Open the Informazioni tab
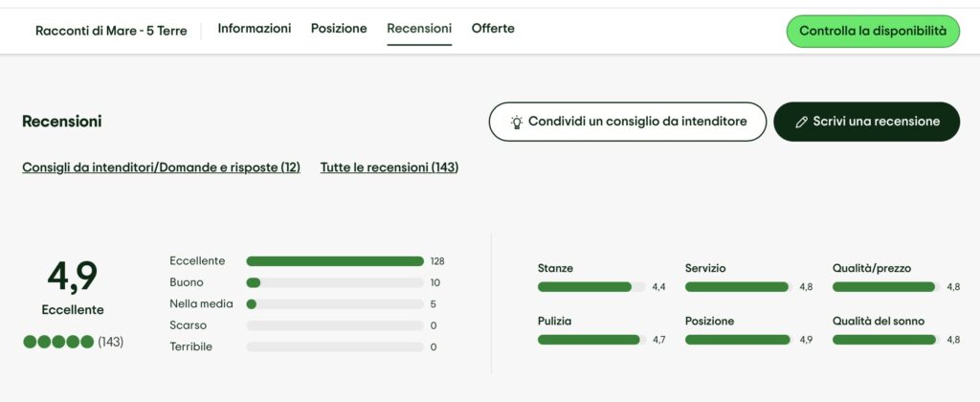The width and height of the screenshot is (980, 402). tap(255, 29)
